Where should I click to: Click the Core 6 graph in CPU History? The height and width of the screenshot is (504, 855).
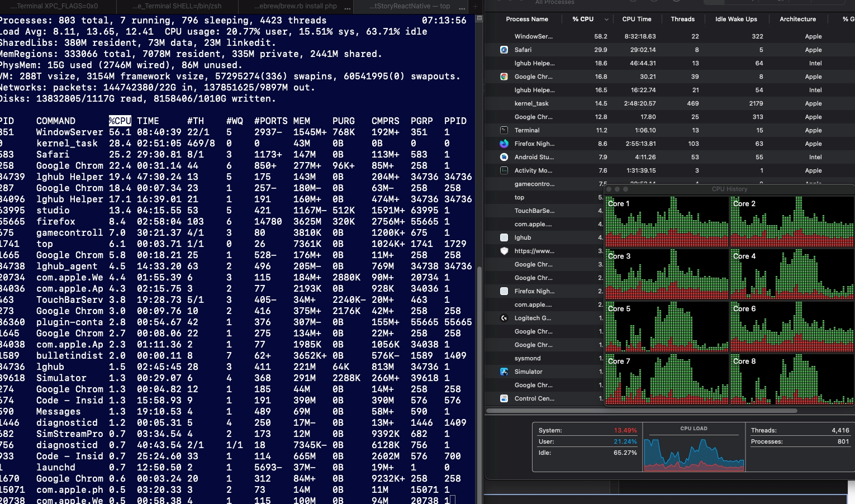point(792,326)
